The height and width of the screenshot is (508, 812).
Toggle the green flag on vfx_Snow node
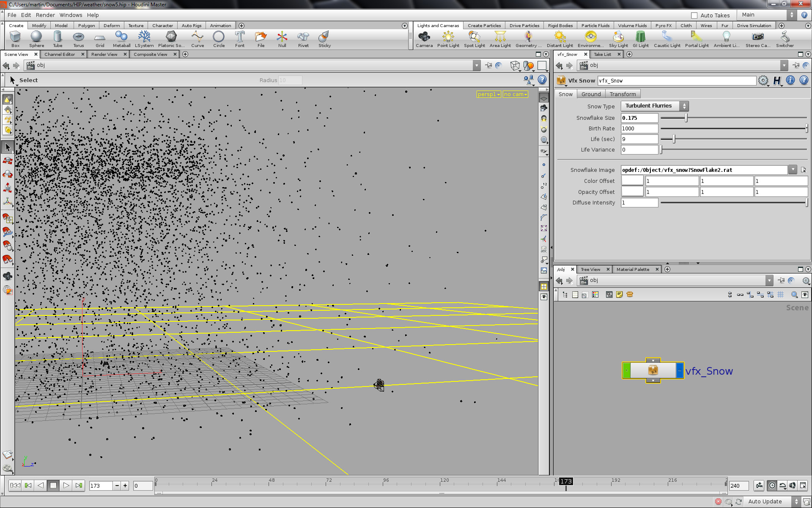[627, 370]
